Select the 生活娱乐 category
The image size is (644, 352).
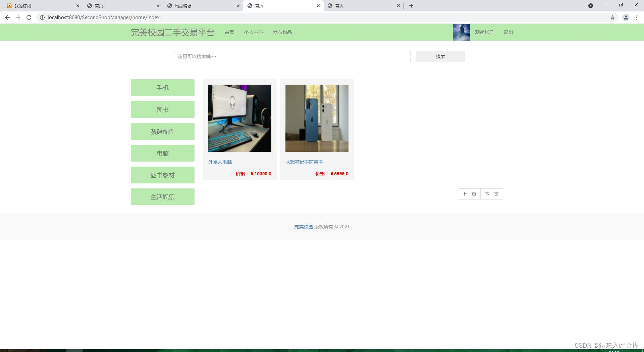coord(163,197)
